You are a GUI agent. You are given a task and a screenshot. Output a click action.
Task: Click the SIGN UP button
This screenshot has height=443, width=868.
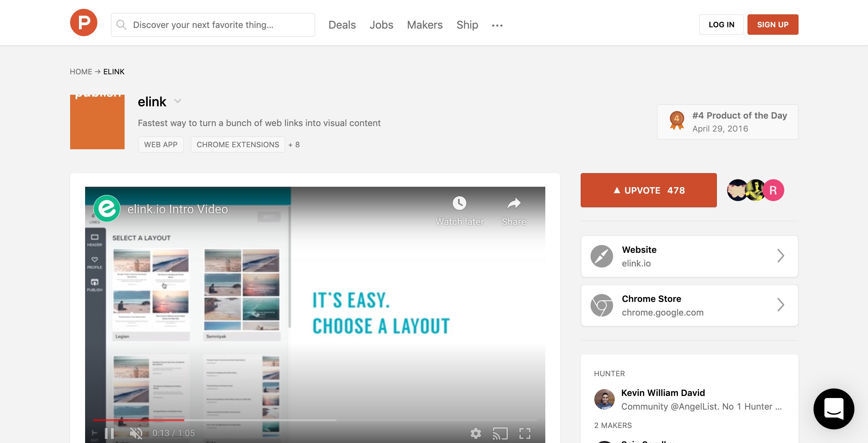coord(773,25)
